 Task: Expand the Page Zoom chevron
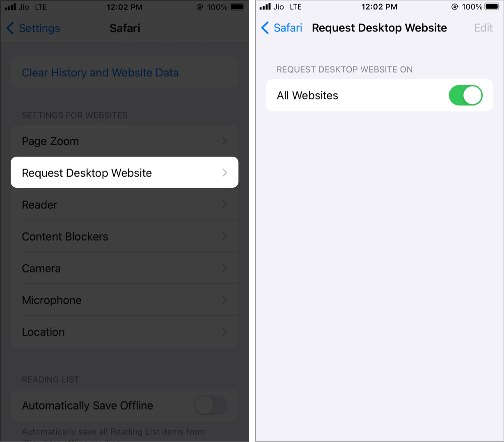coord(225,141)
